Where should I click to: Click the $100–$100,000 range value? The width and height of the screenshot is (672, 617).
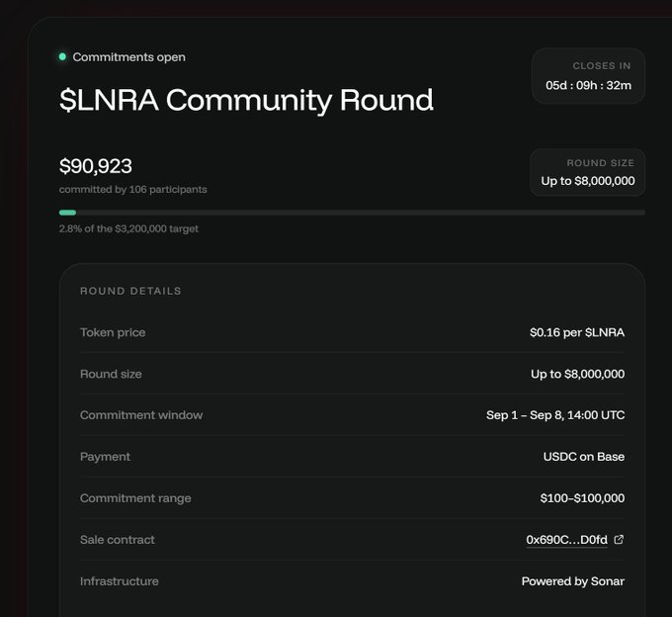click(582, 498)
